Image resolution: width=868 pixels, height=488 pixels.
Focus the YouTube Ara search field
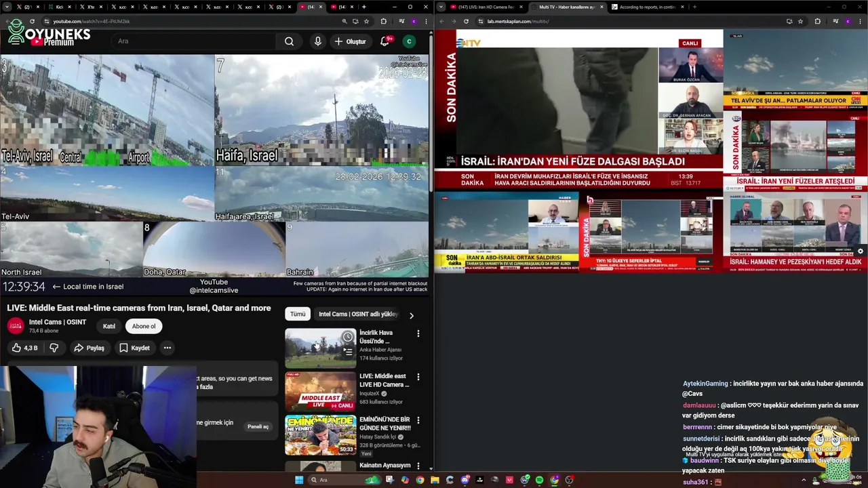pos(193,41)
